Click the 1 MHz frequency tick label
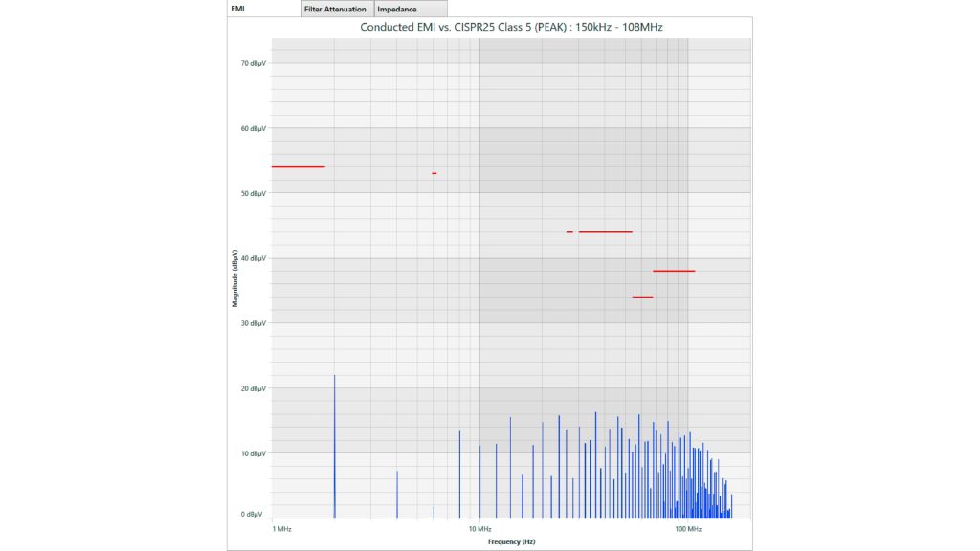 [281, 529]
